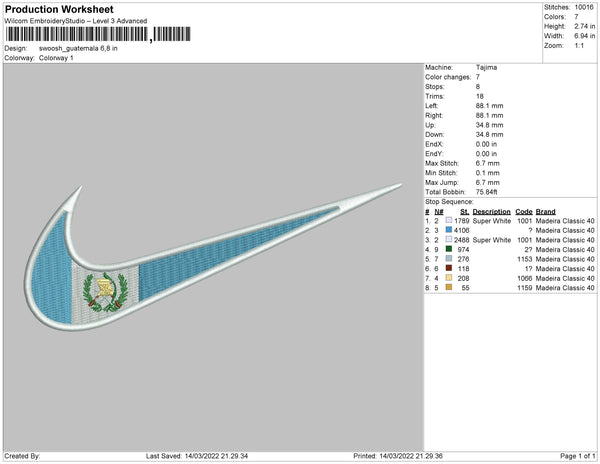Click the 'N#' column header

pyautogui.click(x=439, y=212)
